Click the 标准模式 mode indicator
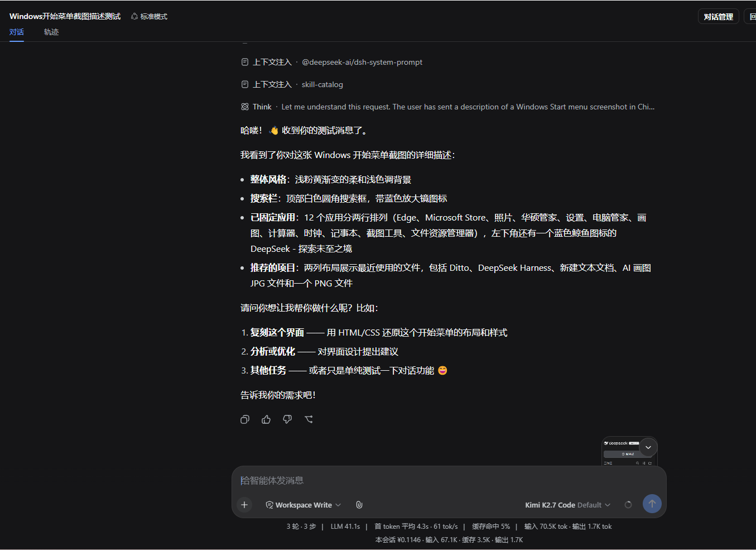Screen dimensions: 756x550 (x=149, y=17)
